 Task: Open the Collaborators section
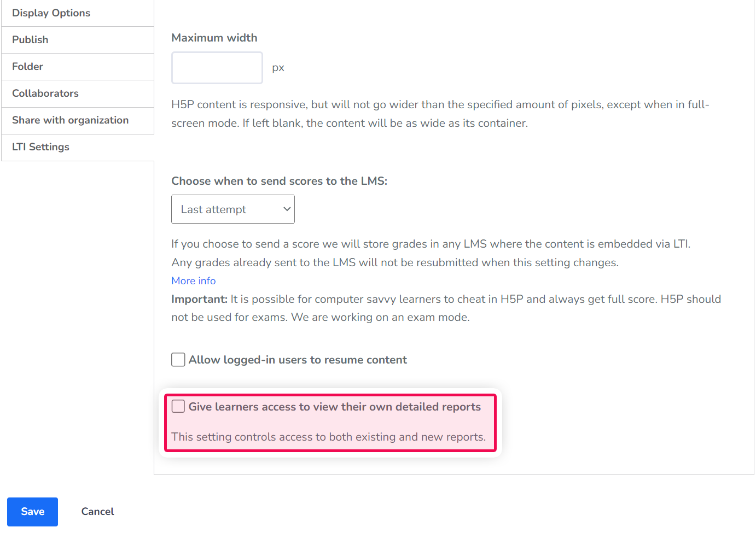tap(45, 93)
